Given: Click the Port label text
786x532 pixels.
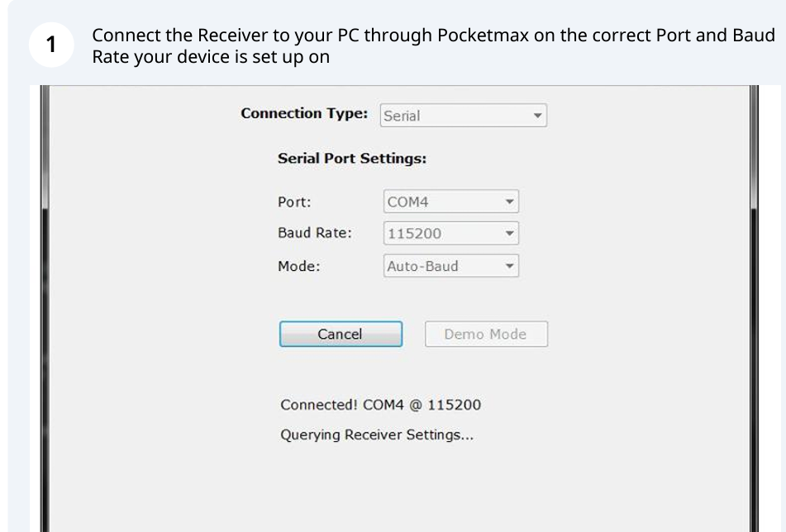Looking at the screenshot, I should 294,202.
